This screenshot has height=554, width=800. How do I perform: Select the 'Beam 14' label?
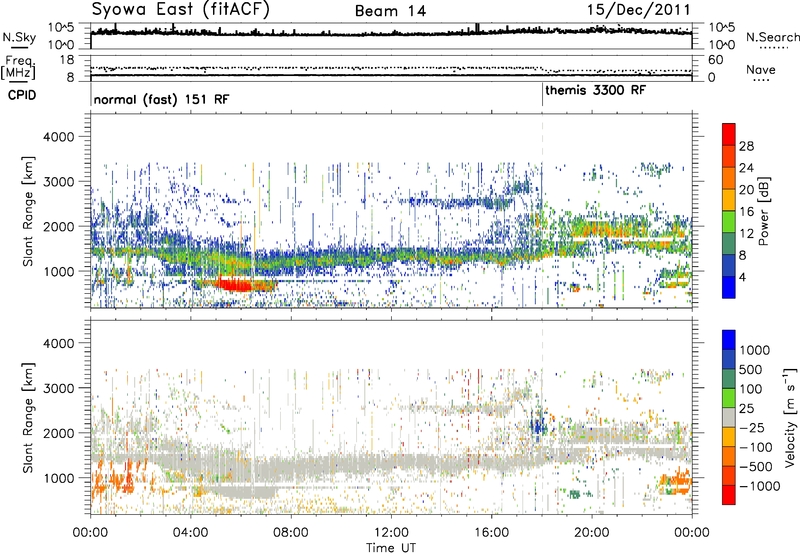coord(390,11)
